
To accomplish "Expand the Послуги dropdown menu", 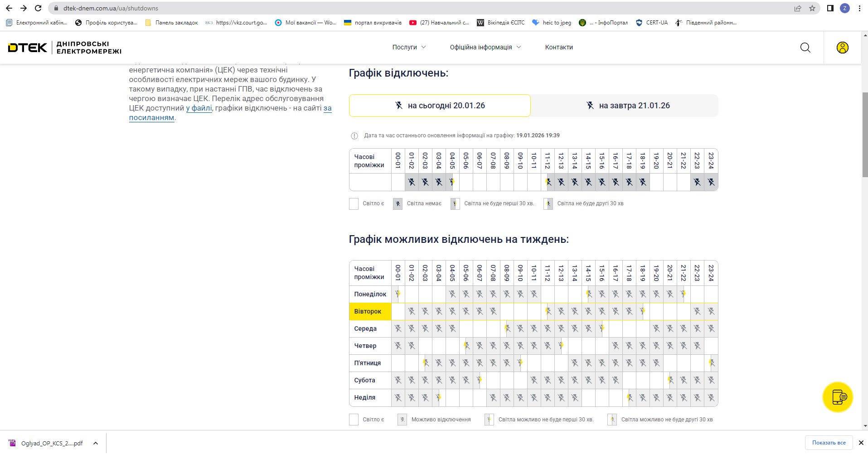I will [409, 47].
